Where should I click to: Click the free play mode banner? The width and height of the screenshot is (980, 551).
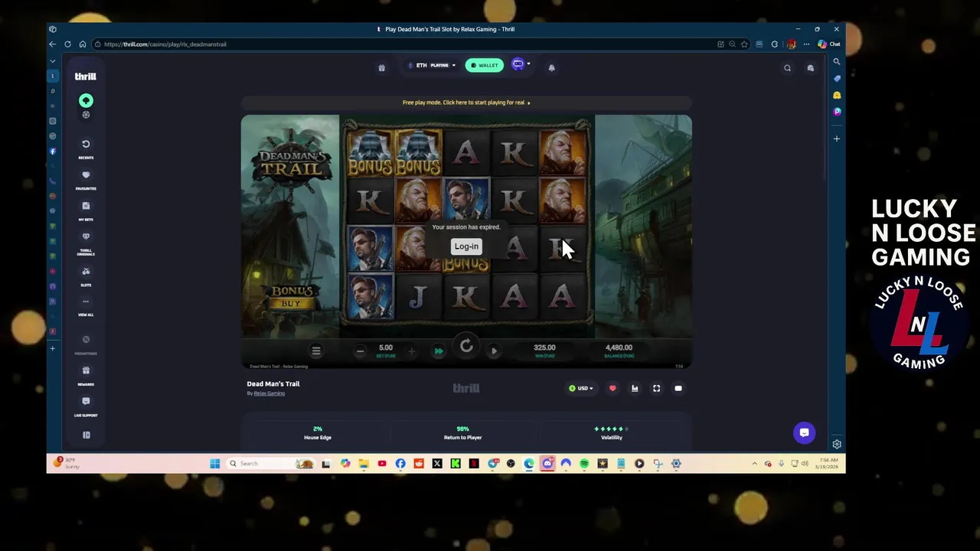point(466,103)
